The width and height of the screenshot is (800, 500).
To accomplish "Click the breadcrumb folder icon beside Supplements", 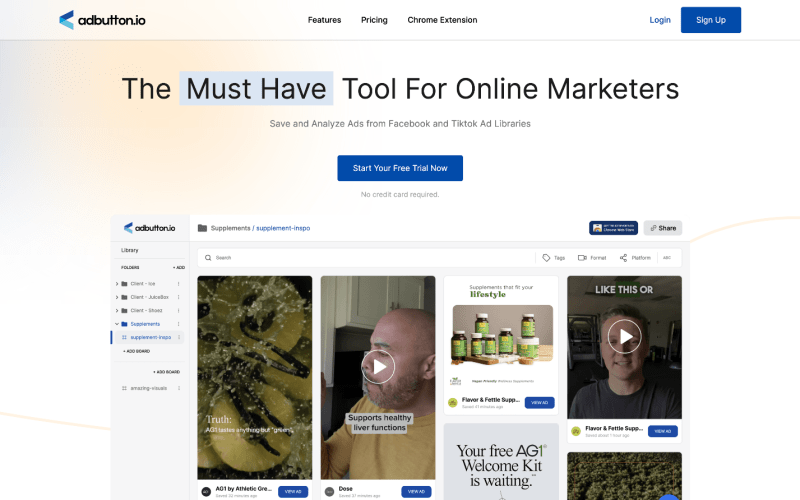I will (202, 228).
